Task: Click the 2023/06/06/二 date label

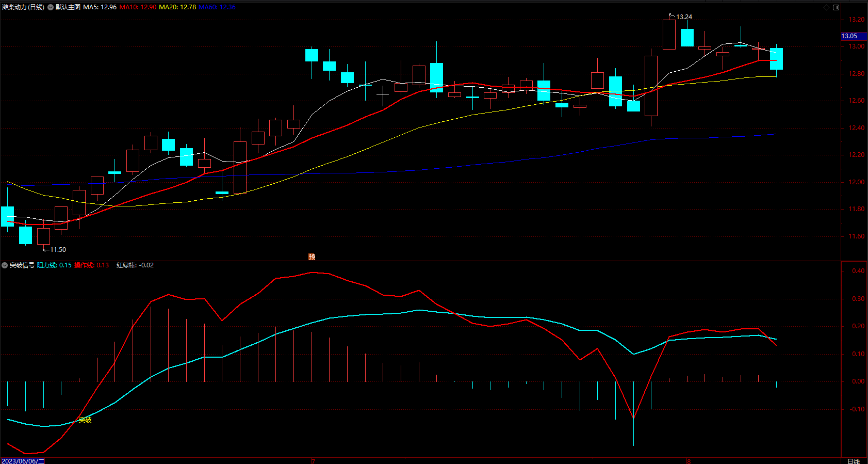Action: (23, 461)
